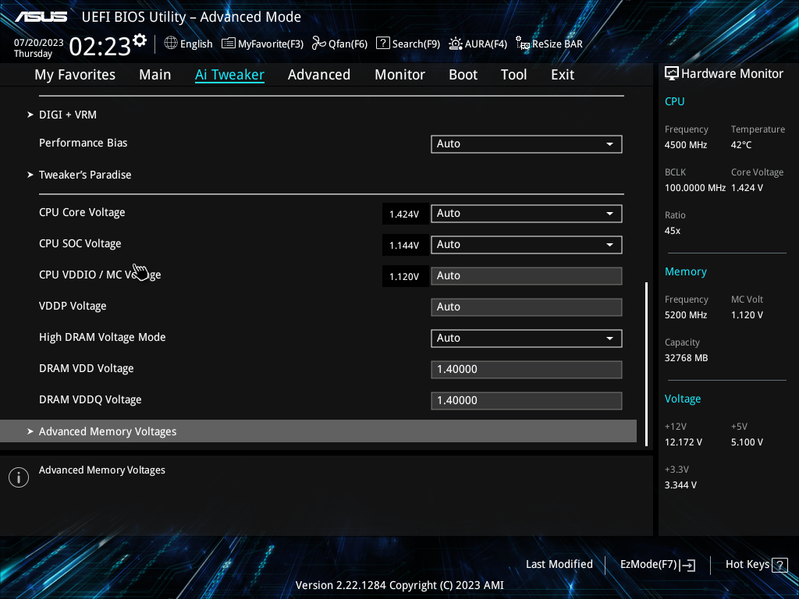Click the 45x ratio value

[672, 231]
